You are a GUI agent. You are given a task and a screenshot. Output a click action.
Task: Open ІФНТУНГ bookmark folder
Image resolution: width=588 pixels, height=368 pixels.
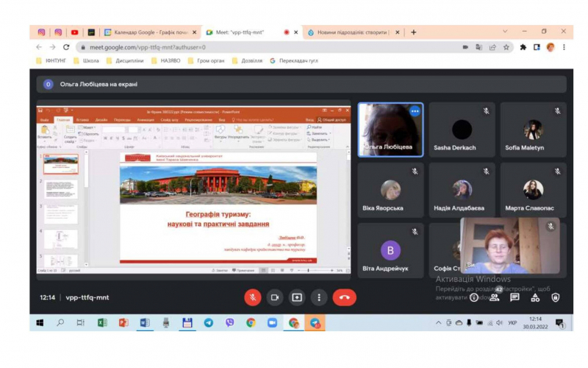tap(51, 61)
